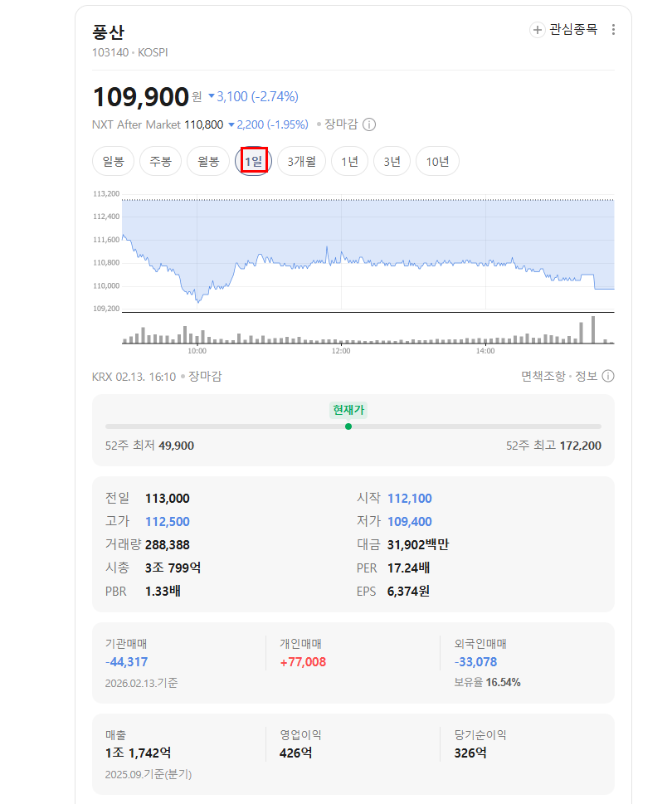The height and width of the screenshot is (804, 672).
Task: Click the 개인매매 value +77,008
Action: (x=303, y=662)
